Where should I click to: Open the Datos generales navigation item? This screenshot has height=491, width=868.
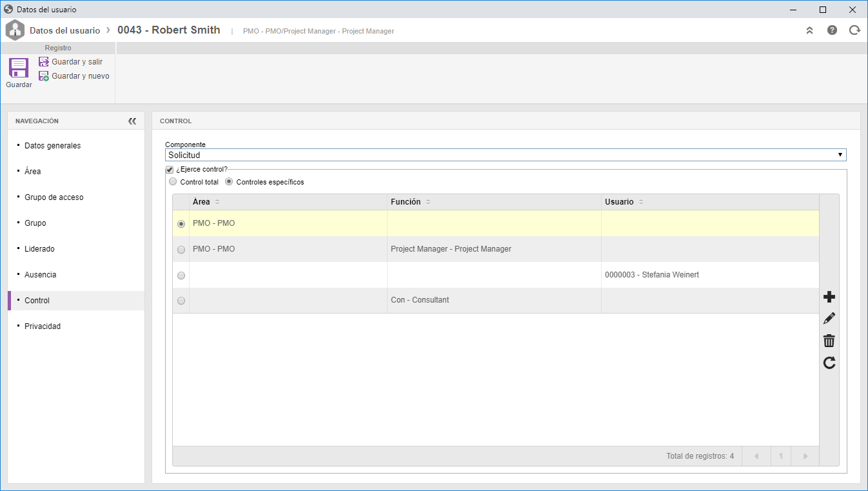point(53,146)
